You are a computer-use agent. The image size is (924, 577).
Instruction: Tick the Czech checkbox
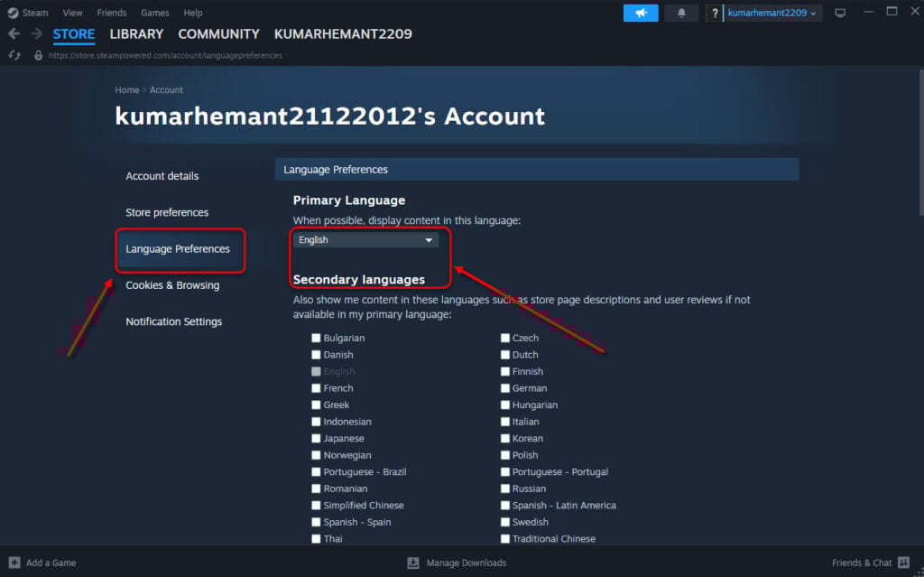(x=505, y=338)
